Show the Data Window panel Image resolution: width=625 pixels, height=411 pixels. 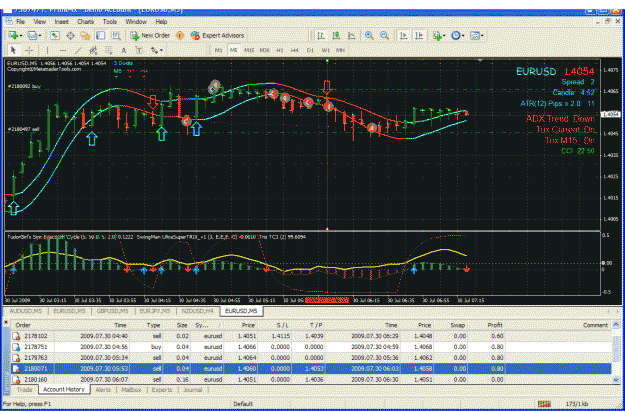point(70,35)
